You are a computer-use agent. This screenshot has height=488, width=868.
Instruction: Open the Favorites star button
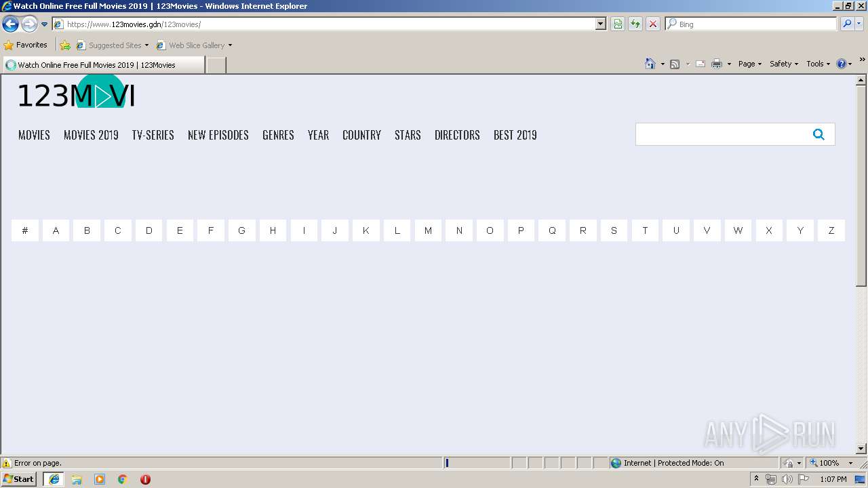point(26,45)
